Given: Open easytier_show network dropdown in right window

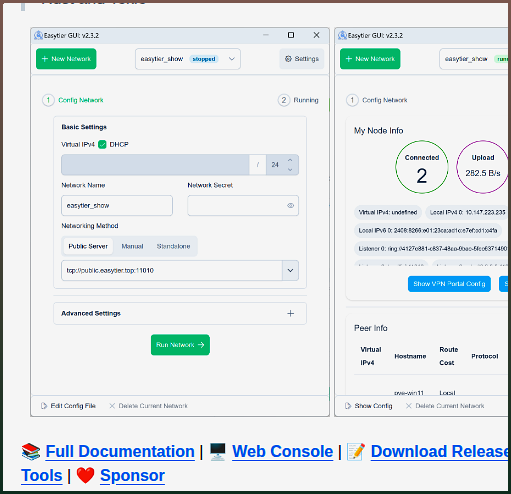Looking at the screenshot, I should (x=475, y=59).
